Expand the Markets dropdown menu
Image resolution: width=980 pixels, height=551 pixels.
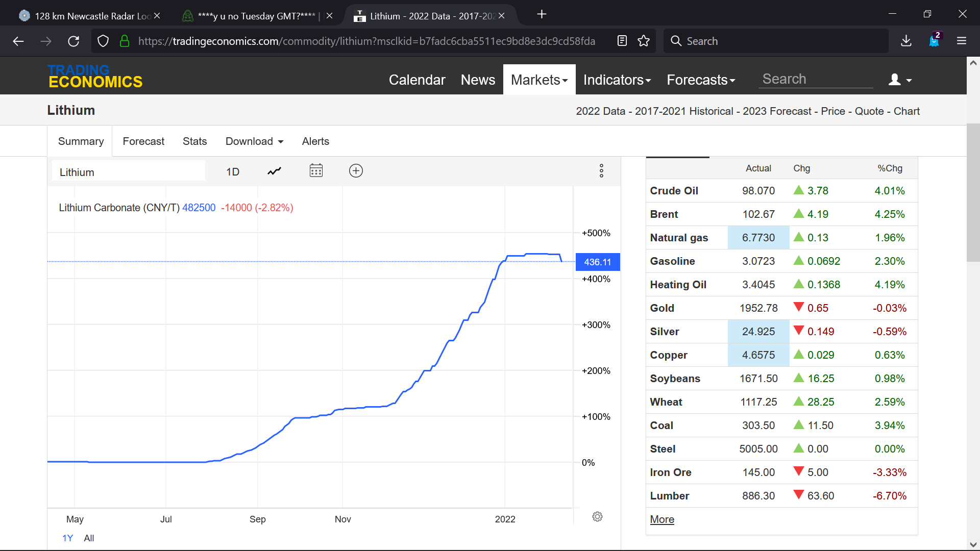click(539, 80)
